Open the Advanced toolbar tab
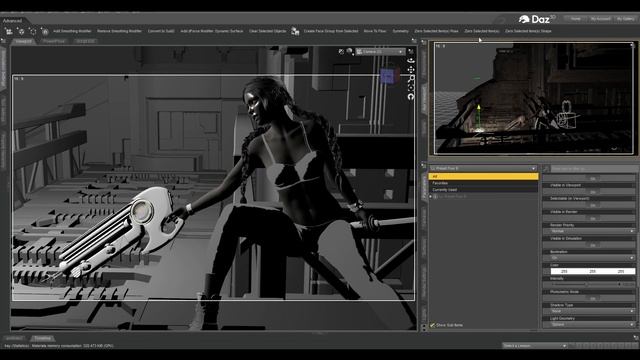Viewport: 640px width, 360px height. [x=12, y=20]
